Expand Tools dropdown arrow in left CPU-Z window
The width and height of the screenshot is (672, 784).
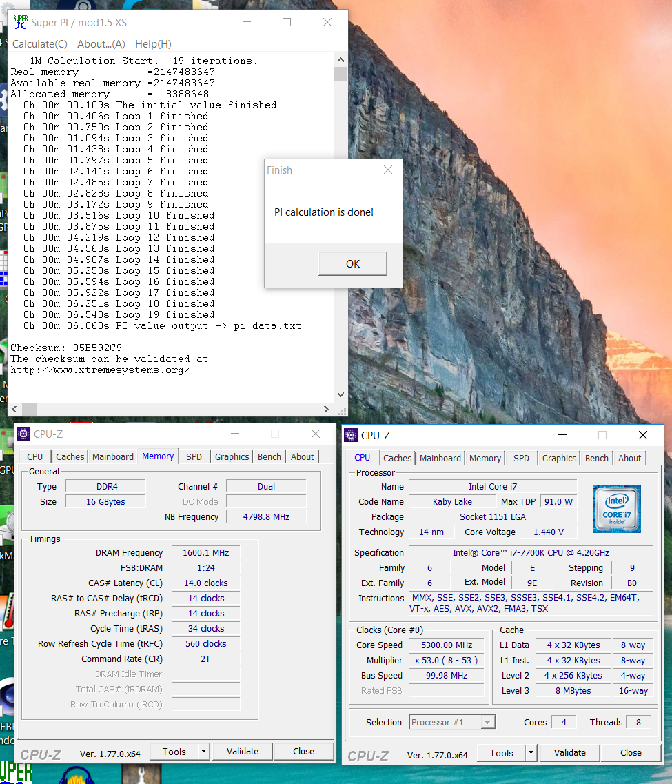pyautogui.click(x=203, y=752)
